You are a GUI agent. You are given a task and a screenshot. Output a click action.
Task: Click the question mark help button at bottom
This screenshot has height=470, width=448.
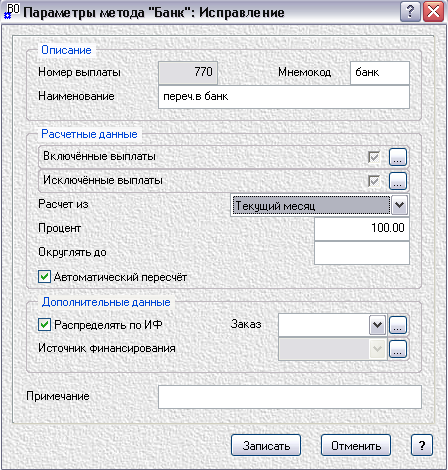coord(422,445)
